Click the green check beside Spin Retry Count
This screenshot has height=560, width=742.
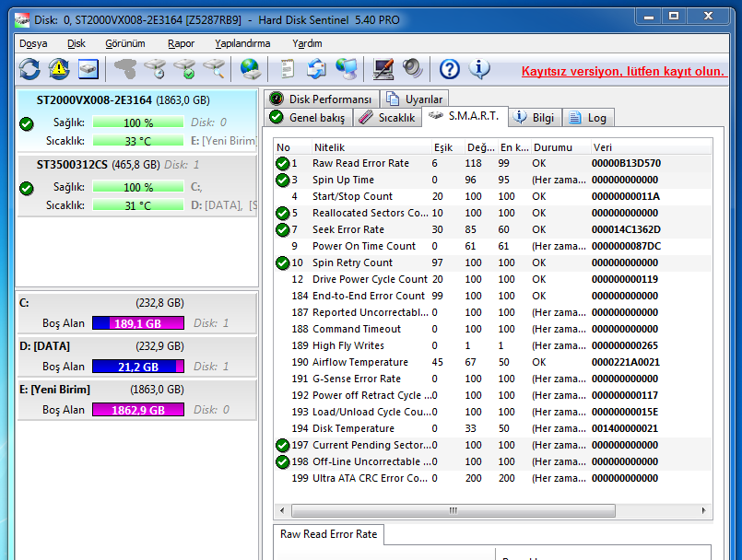[x=282, y=263]
